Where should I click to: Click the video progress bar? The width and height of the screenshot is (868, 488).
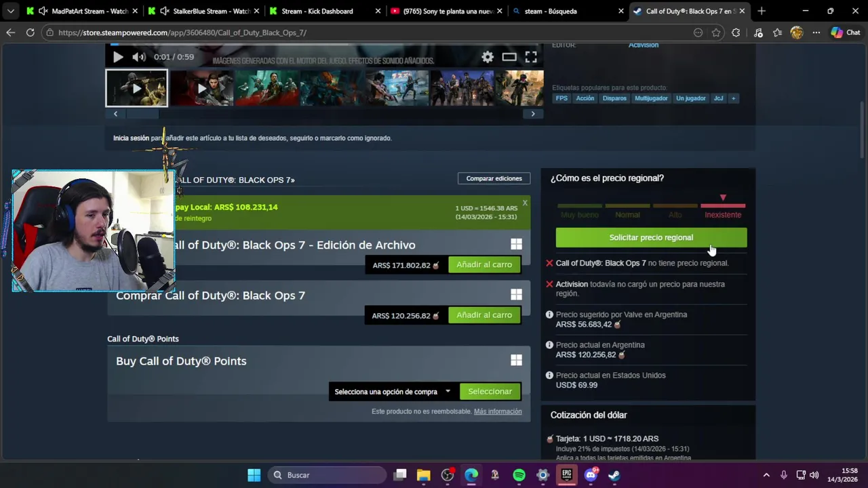(324, 45)
